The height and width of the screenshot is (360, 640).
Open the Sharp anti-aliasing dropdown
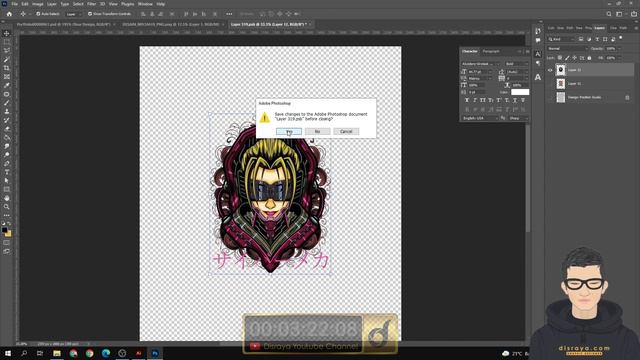pos(518,118)
